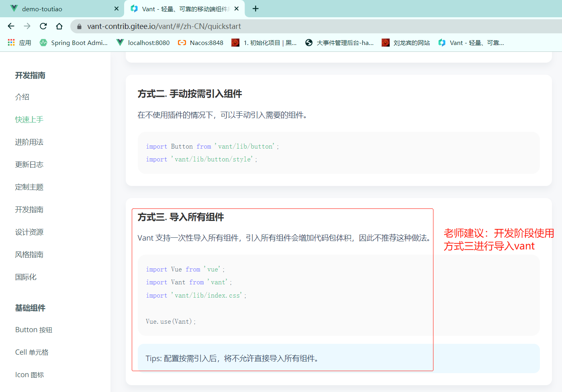The image size is (562, 392).
Task: Click the Spring Boot Admin bookmark favicon
Action: pos(43,43)
